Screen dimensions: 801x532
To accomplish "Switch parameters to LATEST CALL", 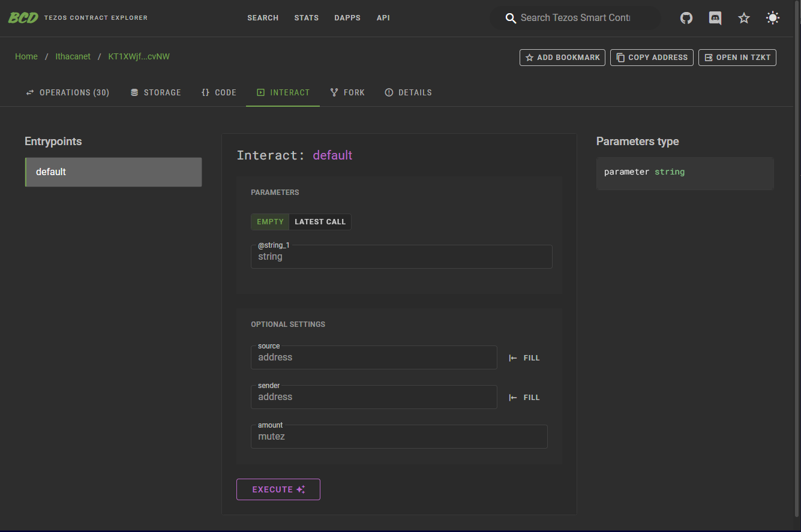I will pos(320,222).
